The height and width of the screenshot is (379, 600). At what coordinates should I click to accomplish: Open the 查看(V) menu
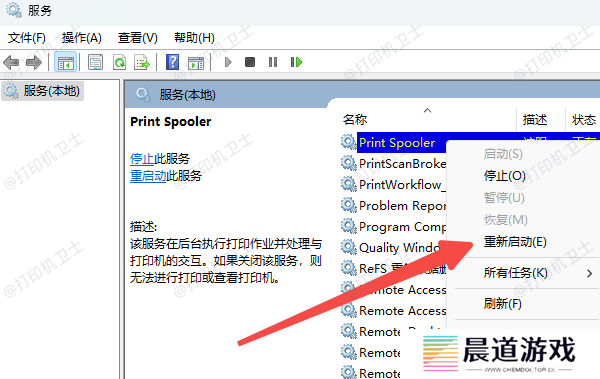(x=138, y=38)
